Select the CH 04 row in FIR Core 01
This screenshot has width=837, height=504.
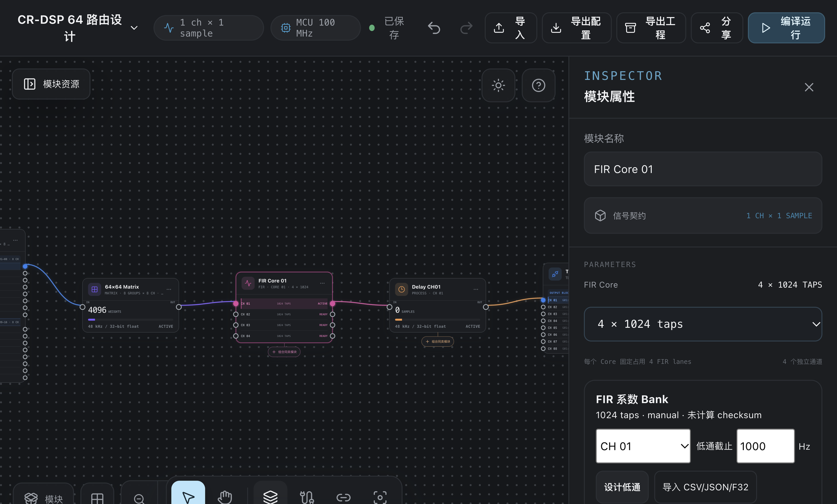pyautogui.click(x=284, y=336)
